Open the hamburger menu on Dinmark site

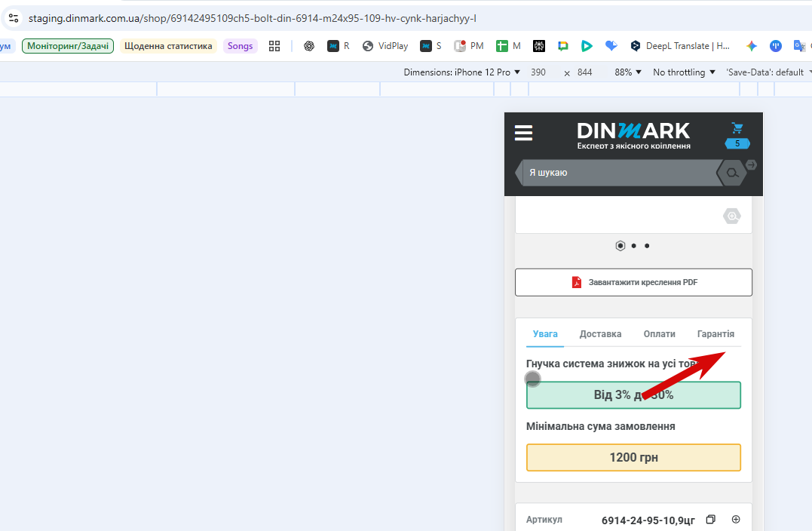(523, 133)
